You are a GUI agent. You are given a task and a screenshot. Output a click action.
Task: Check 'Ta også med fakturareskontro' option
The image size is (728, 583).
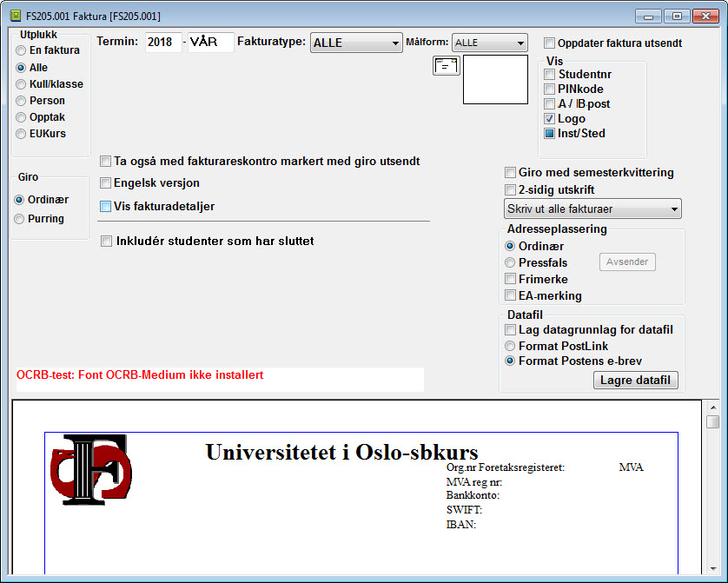pos(105,162)
